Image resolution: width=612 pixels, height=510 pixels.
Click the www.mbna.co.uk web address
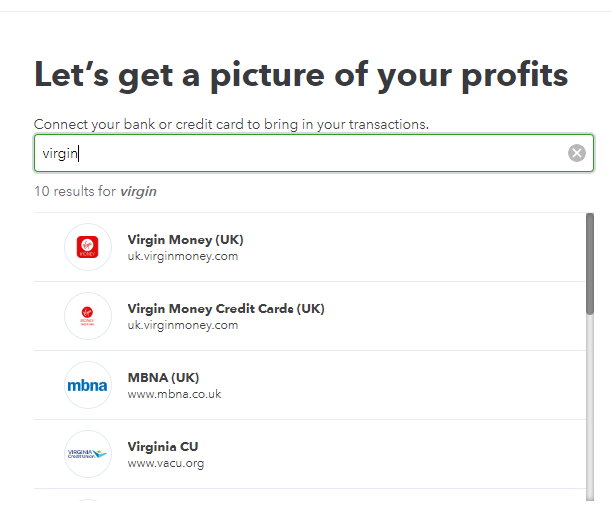coord(174,394)
